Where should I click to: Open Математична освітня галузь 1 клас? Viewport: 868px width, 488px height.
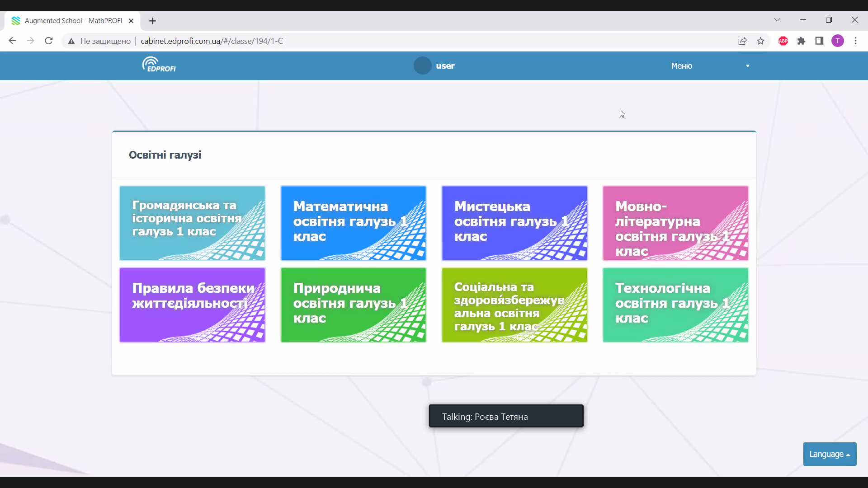coord(353,223)
